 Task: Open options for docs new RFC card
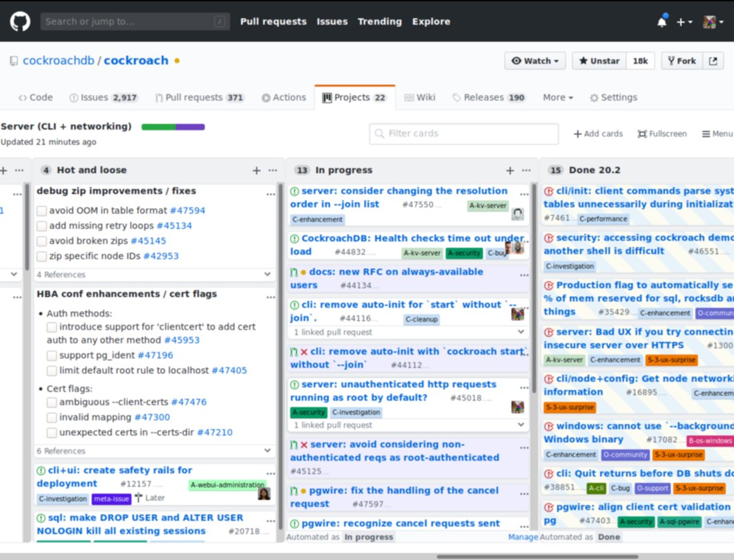pos(524,274)
